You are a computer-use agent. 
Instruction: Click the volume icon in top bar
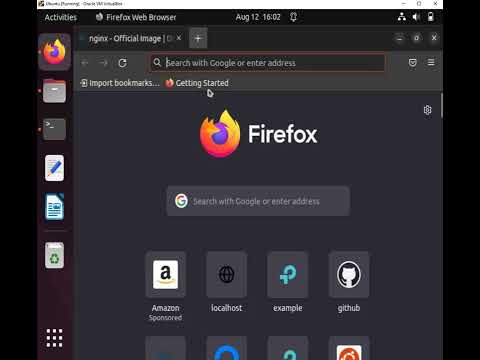tap(416, 17)
